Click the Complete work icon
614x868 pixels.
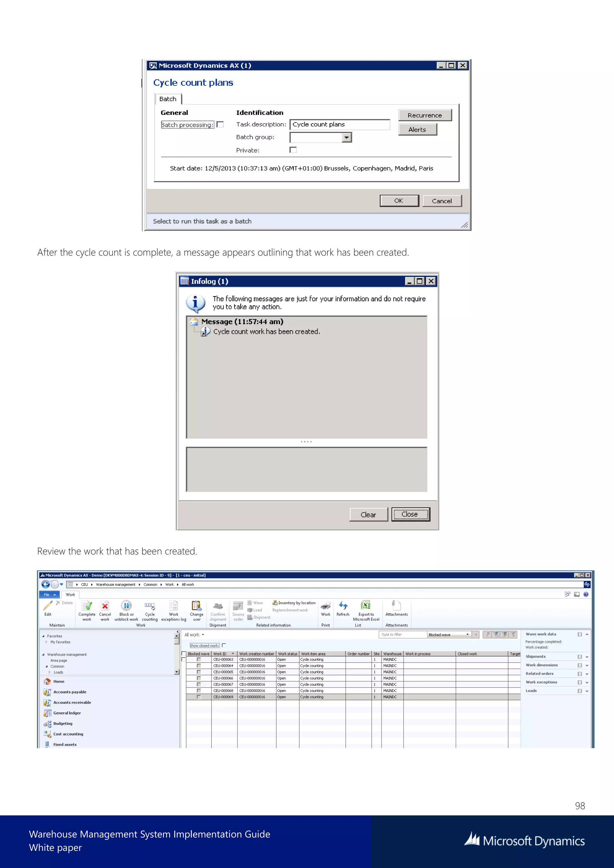(x=87, y=606)
